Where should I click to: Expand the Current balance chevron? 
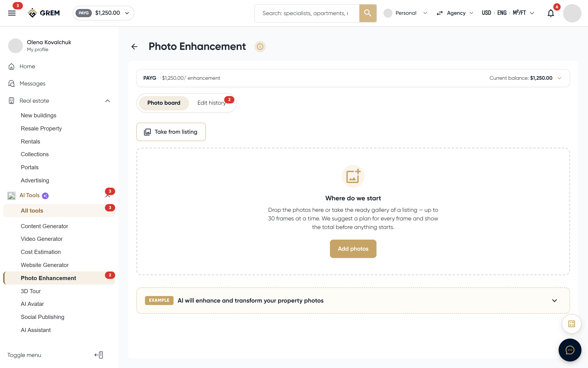(x=559, y=78)
